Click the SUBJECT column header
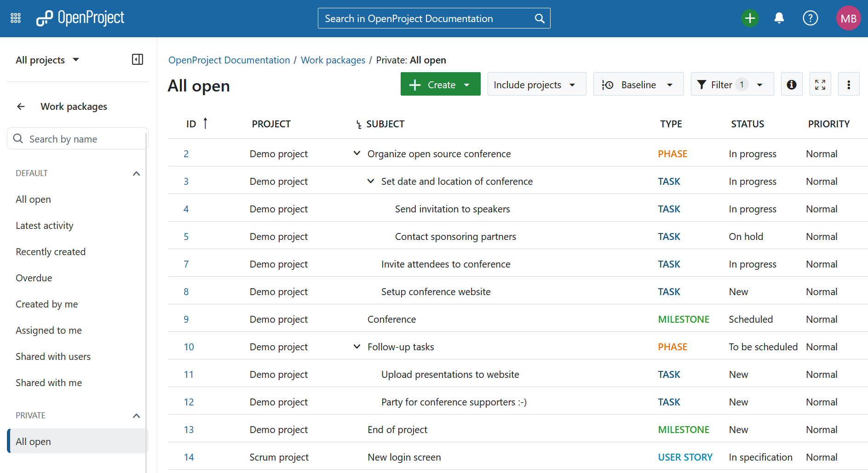868x473 pixels. (385, 124)
